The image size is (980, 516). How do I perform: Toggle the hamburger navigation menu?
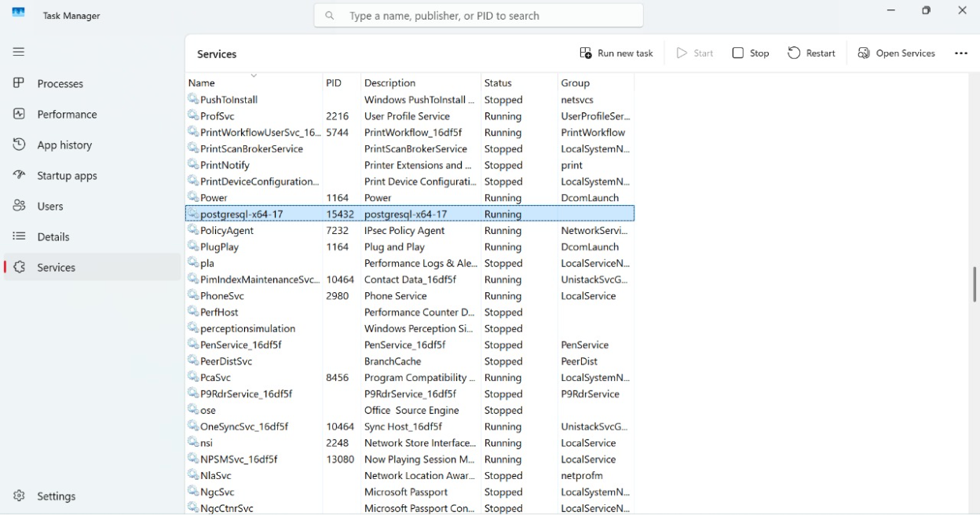(x=19, y=52)
